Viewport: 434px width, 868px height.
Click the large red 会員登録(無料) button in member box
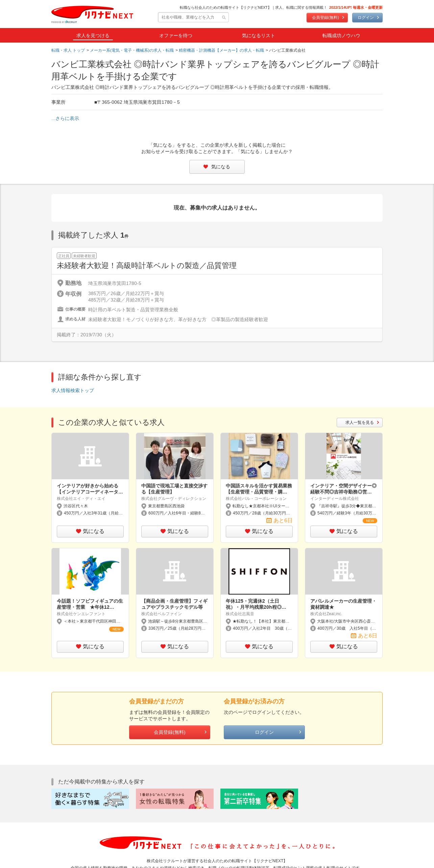coord(170,732)
